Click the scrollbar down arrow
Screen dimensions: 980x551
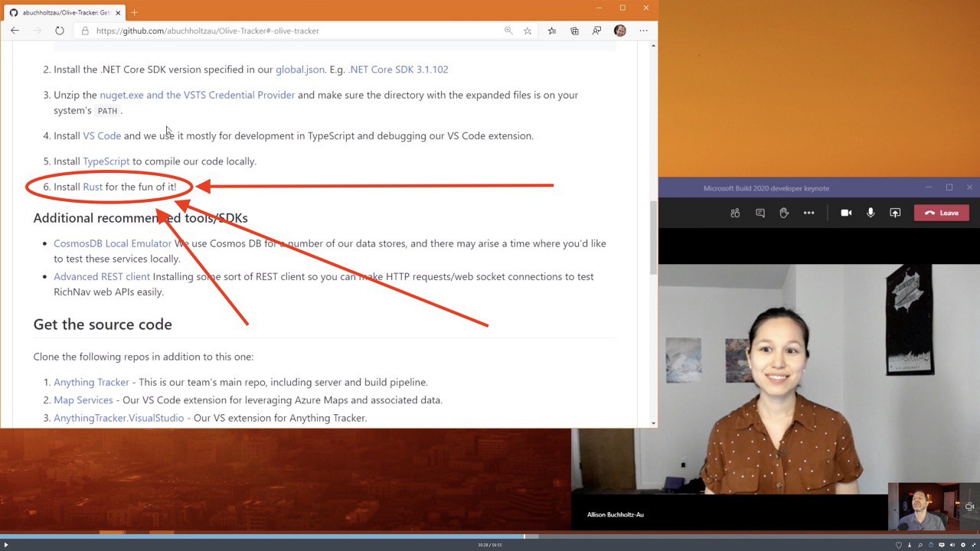tap(653, 422)
